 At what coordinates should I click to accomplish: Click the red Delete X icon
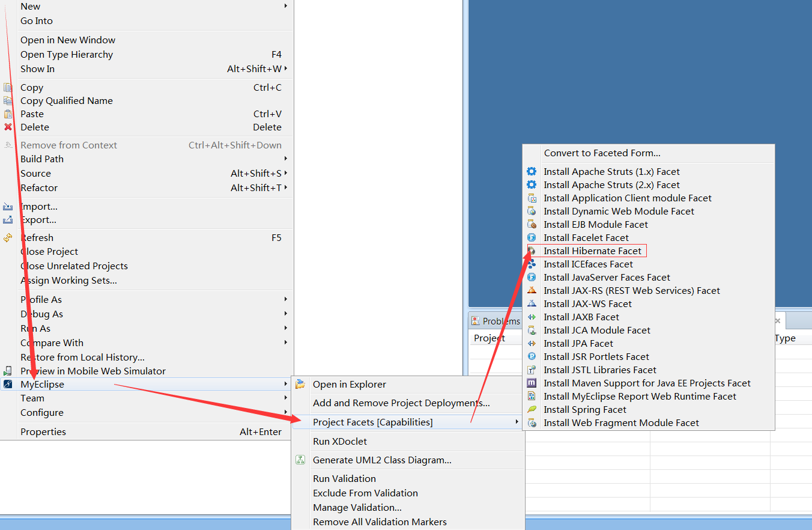8,127
